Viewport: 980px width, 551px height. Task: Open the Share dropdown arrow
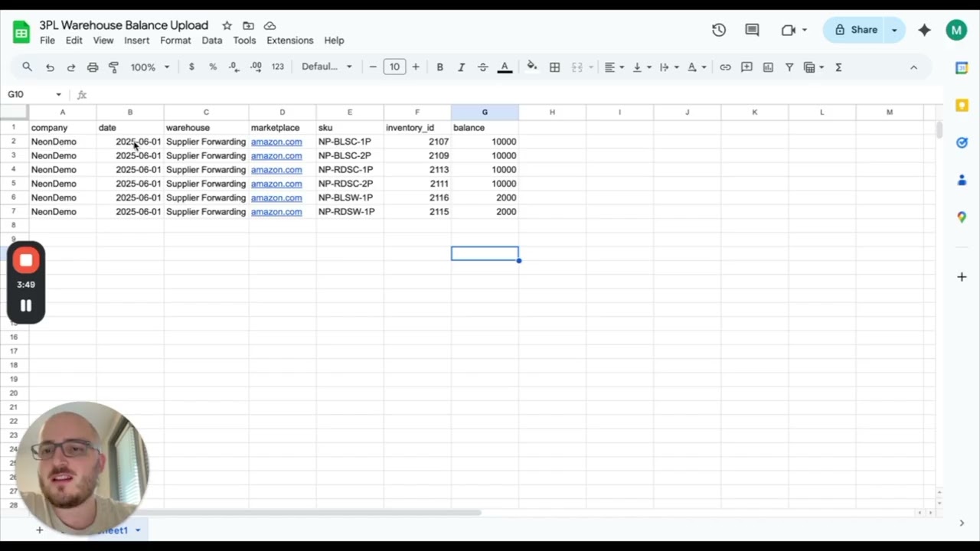(893, 30)
